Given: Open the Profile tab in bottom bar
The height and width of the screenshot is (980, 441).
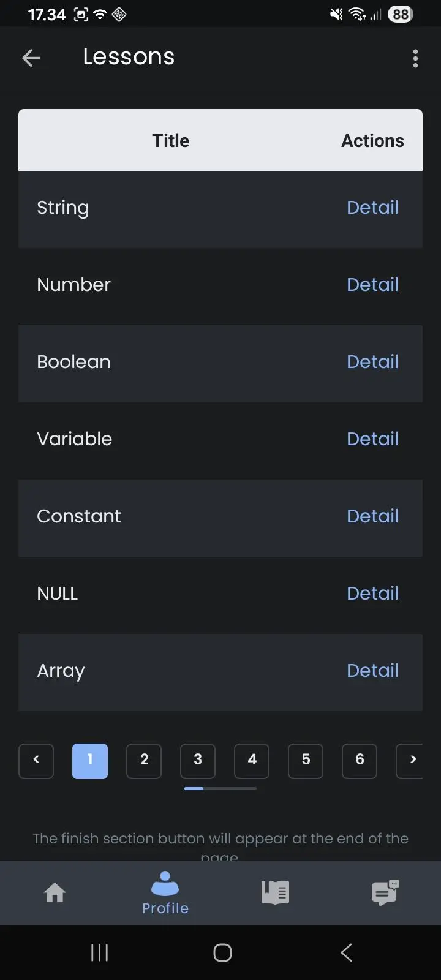Looking at the screenshot, I should tap(165, 893).
